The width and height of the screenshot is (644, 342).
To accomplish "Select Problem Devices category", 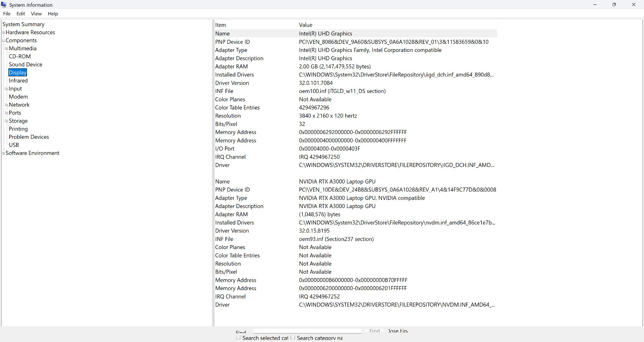I will click(x=29, y=137).
